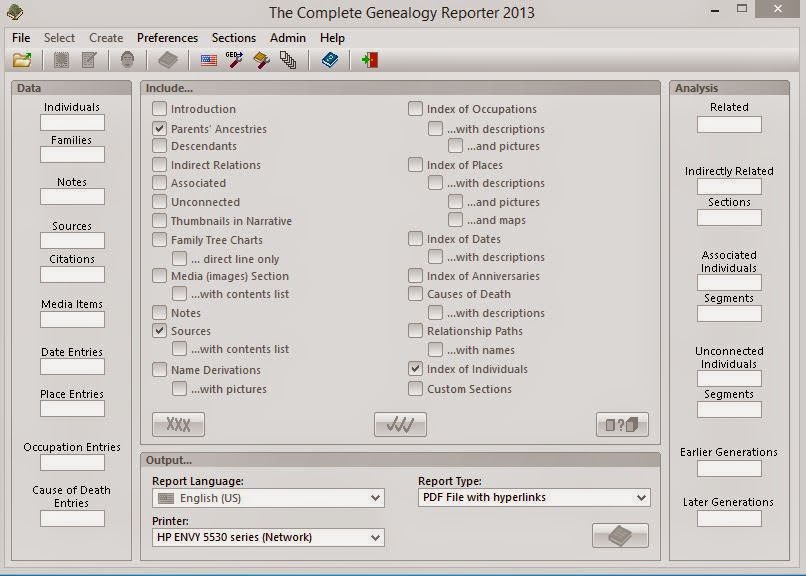The image size is (806, 576).
Task: Click the Individuals data field
Action: (x=72, y=123)
